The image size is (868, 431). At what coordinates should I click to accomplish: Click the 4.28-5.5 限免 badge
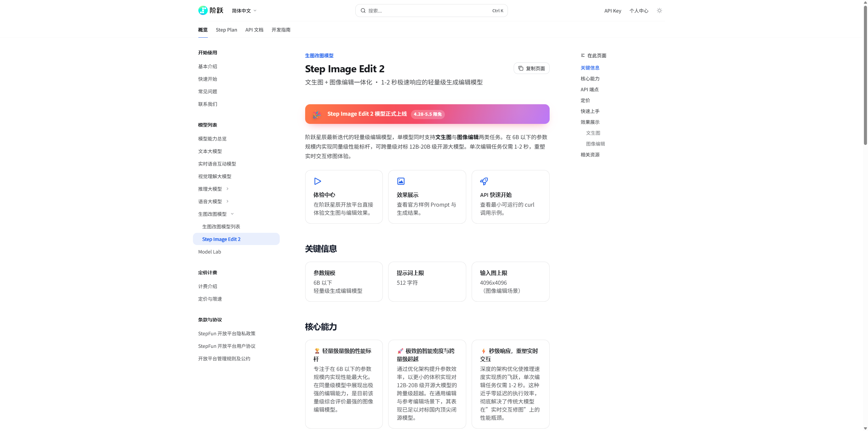coord(428,114)
